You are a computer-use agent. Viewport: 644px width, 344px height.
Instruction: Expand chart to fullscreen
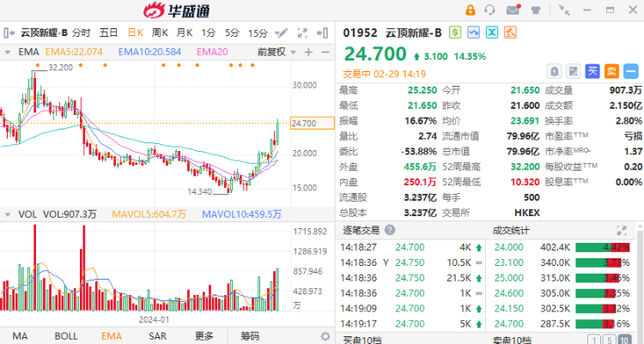[x=302, y=33]
